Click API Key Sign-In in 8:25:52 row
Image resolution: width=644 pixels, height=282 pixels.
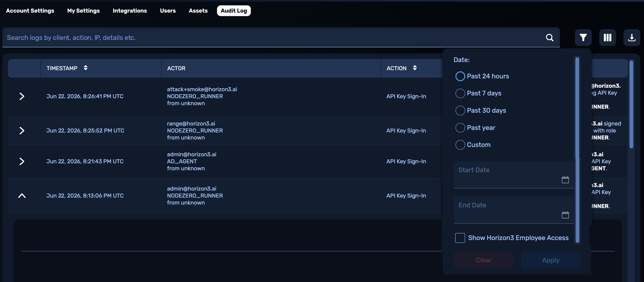point(406,130)
